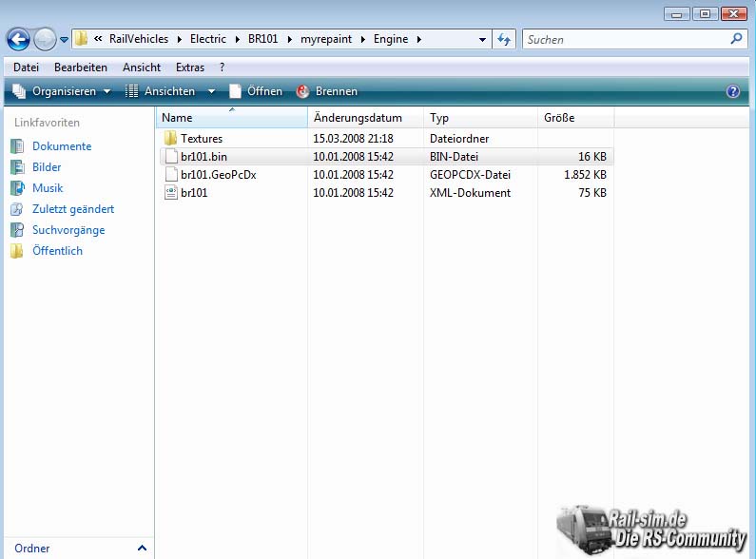Screen dimensions: 756x559
Task: Open the Ansichten dropdown arrow
Action: click(211, 91)
